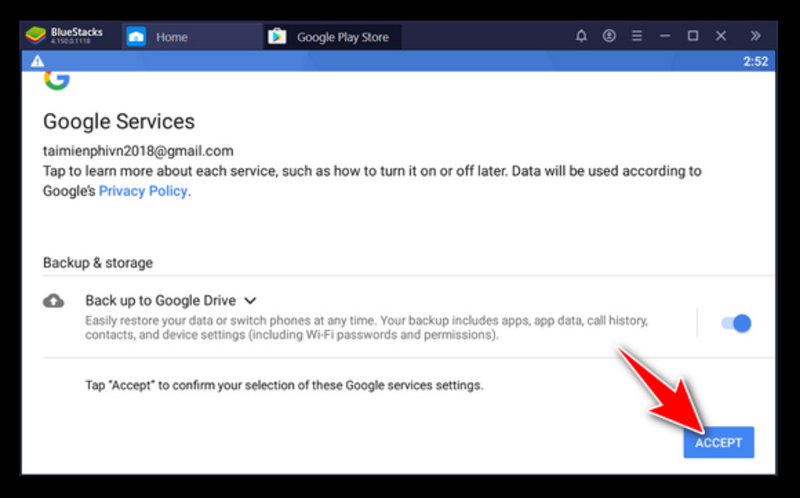Click the Backup & storage section label
Screen dimensions: 800x498
pyautogui.click(x=98, y=263)
